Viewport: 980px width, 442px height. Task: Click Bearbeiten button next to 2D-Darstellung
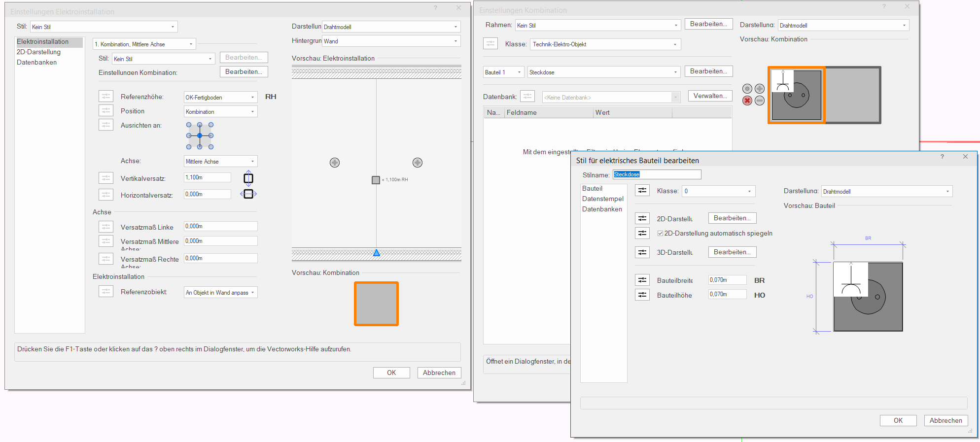[732, 218]
